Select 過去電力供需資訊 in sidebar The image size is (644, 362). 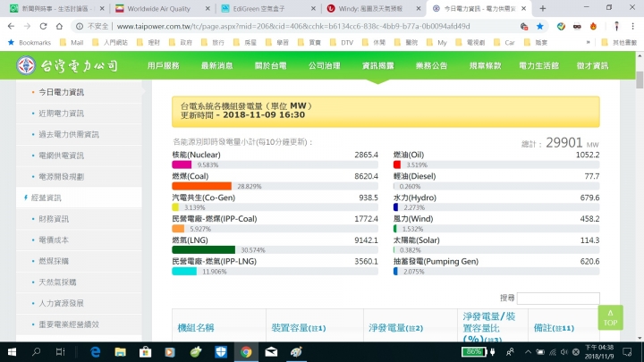[69, 135]
